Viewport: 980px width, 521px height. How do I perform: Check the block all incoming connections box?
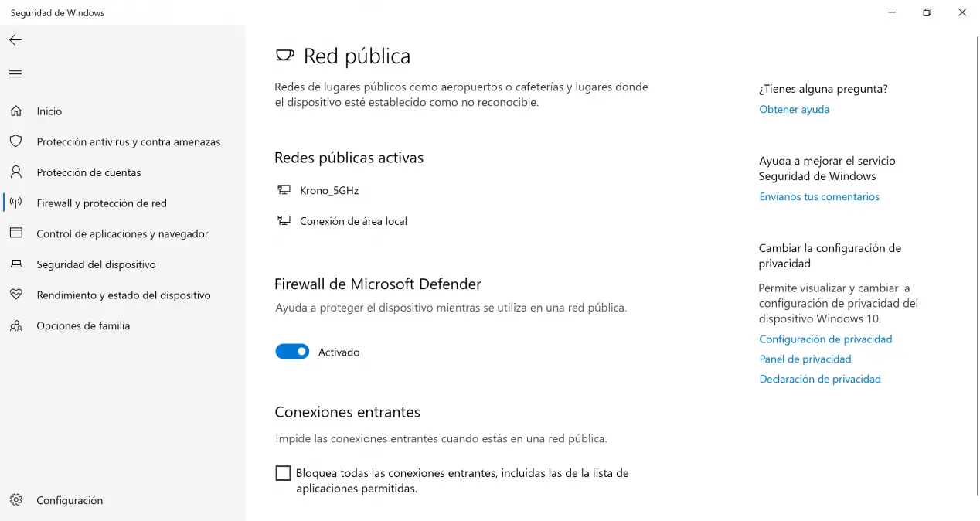pos(284,473)
